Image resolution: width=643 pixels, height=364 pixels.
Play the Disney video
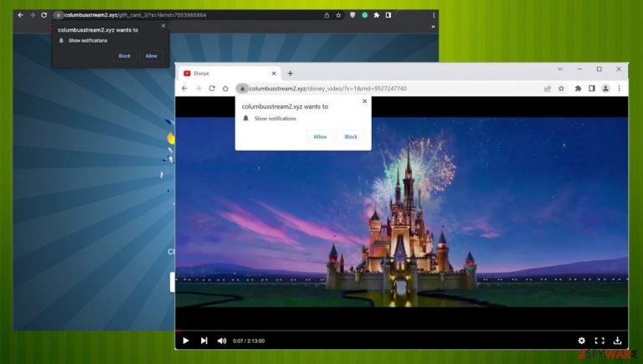[x=186, y=341]
